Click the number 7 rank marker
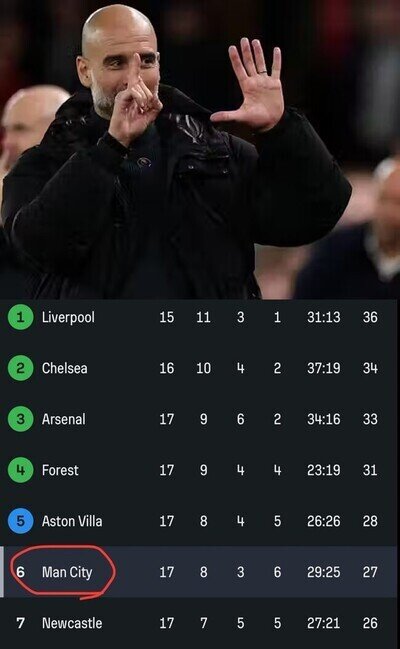Image resolution: width=400 pixels, height=649 pixels. [x=20, y=623]
